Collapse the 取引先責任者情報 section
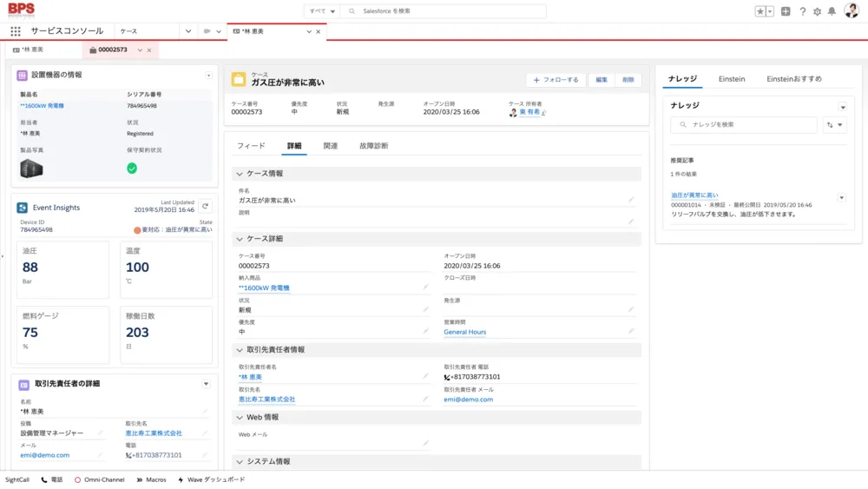868x489 pixels. tap(240, 350)
